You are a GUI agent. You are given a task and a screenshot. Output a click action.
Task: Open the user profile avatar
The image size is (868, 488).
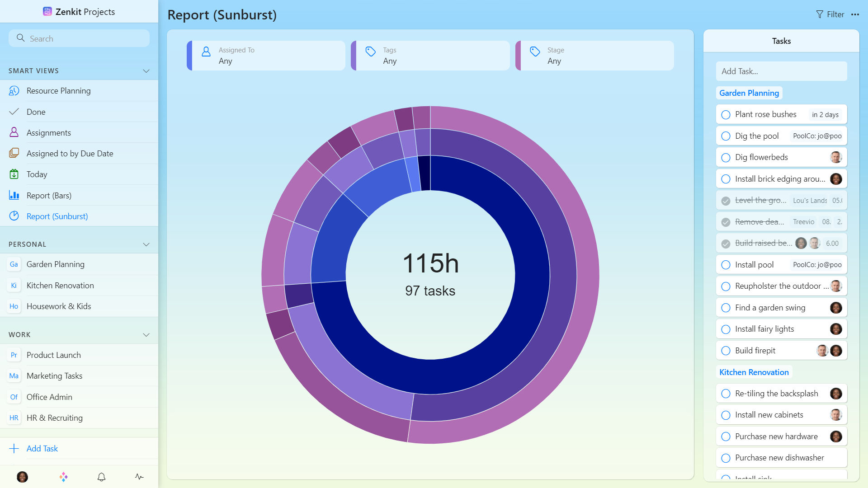pyautogui.click(x=22, y=477)
